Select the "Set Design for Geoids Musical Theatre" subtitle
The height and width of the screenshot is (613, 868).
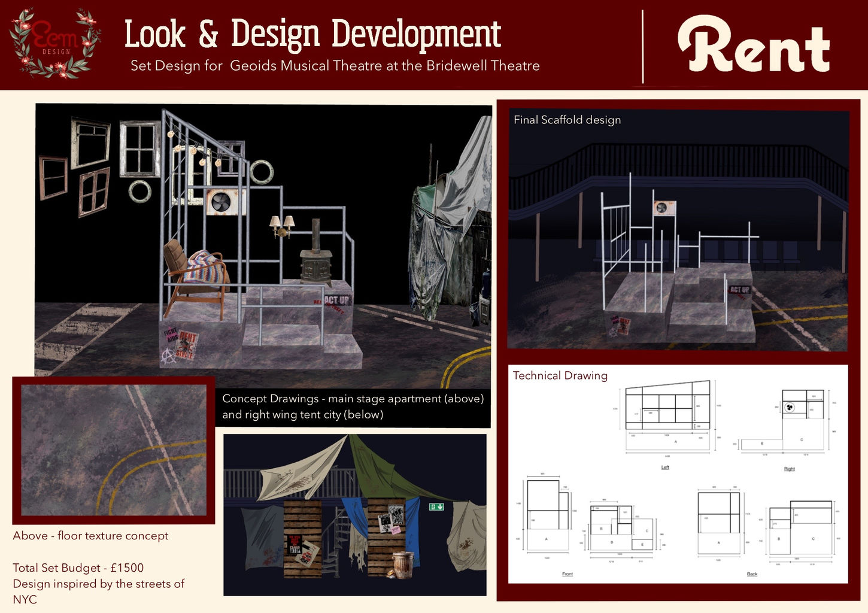(335, 66)
